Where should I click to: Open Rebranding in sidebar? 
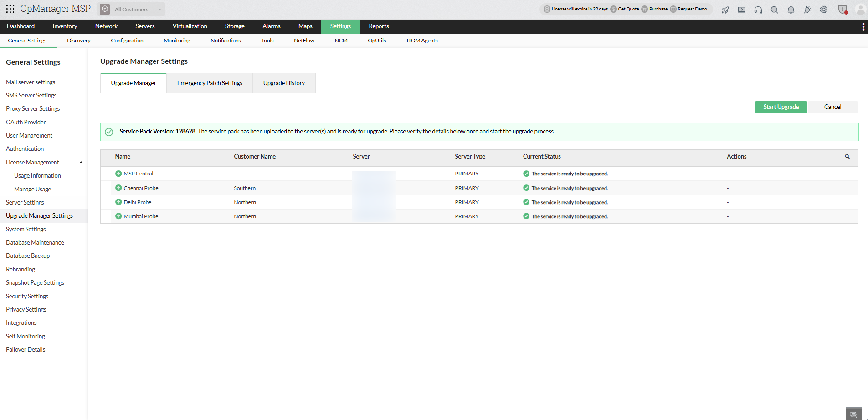coord(21,270)
